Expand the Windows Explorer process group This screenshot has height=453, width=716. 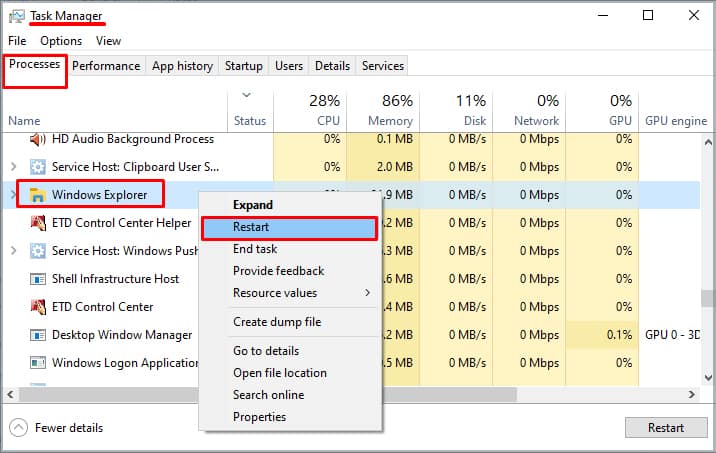[13, 195]
